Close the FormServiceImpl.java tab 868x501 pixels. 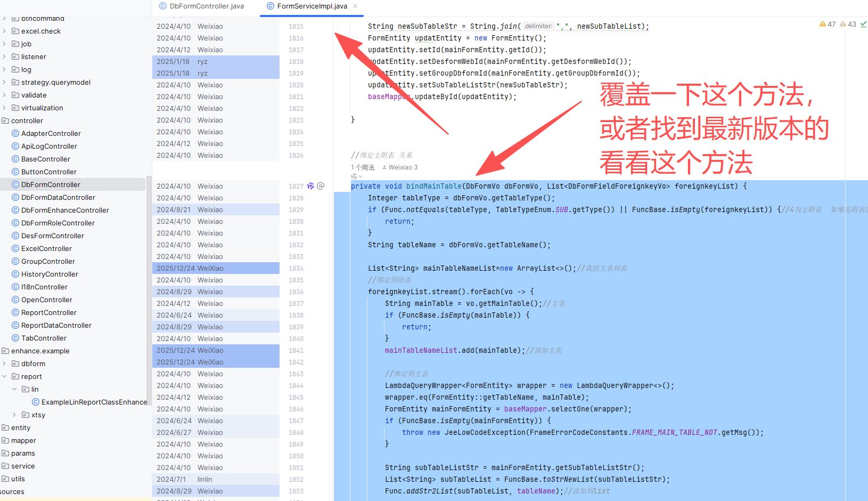point(355,6)
